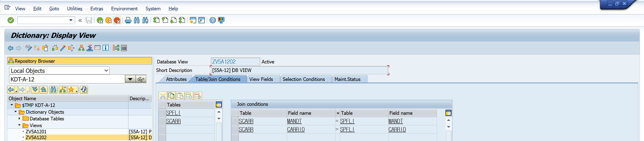Click the red Cancel icon

[117, 20]
